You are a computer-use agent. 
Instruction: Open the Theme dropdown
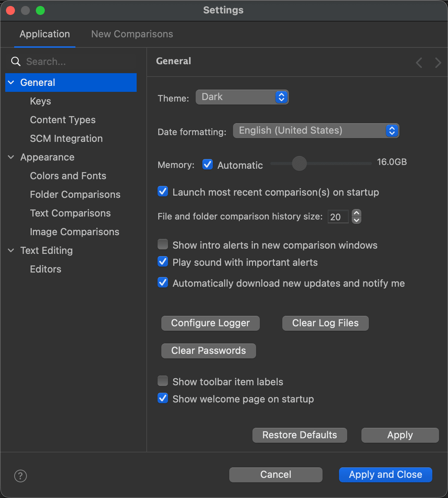pyautogui.click(x=242, y=97)
